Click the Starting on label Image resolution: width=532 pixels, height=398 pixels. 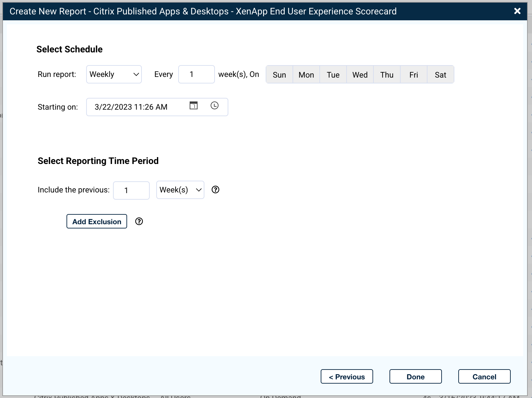(x=58, y=107)
